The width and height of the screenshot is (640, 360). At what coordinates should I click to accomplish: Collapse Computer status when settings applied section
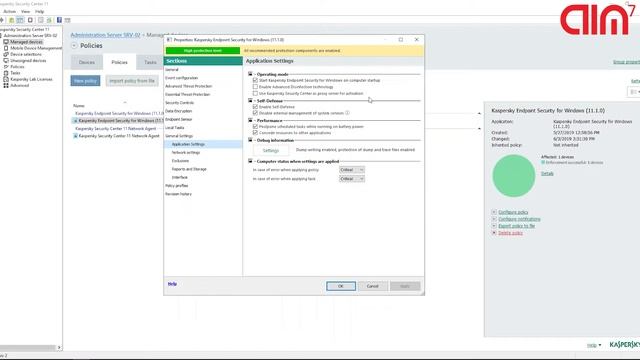[250, 161]
